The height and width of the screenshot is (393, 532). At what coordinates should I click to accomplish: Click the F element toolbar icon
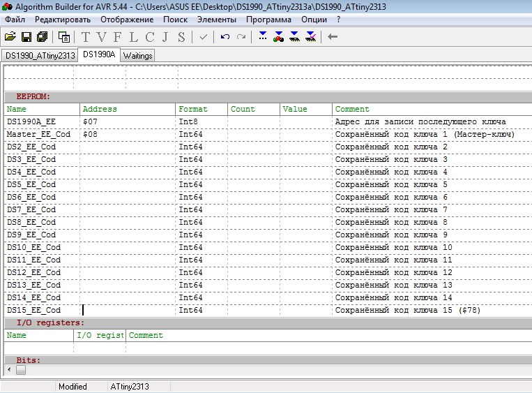tap(118, 36)
